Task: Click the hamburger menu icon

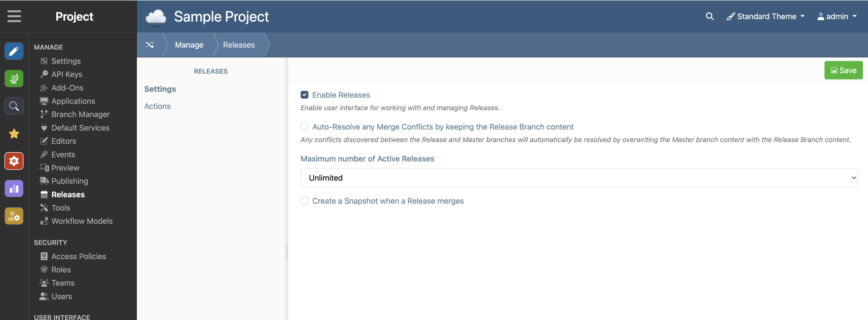Action: click(14, 16)
